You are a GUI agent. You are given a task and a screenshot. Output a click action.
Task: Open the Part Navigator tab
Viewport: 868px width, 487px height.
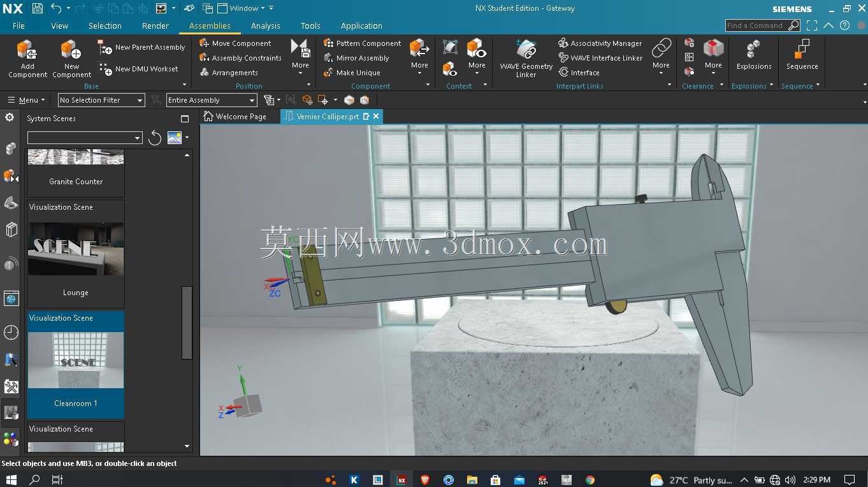(x=11, y=203)
